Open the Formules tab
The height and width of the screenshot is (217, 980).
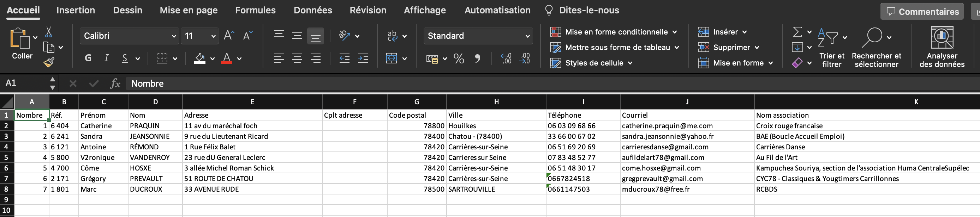tap(255, 10)
